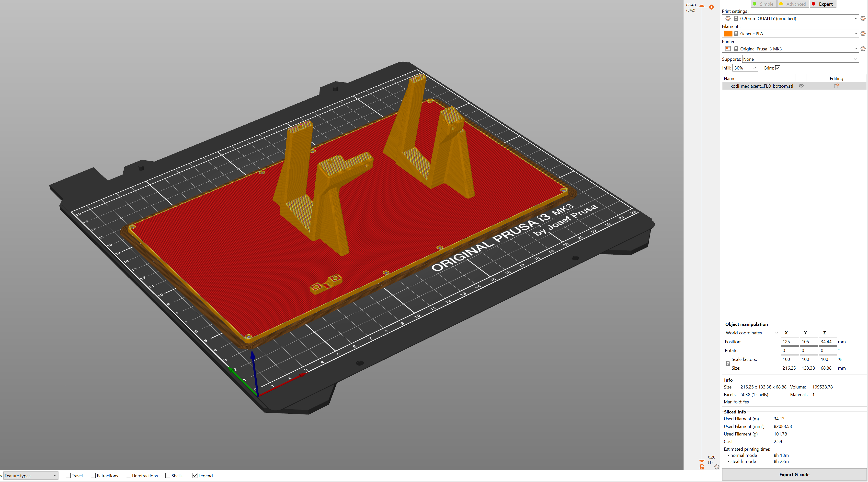Viewport: 868px width, 482px height.
Task: Click the Scale factors X field
Action: 789,359
